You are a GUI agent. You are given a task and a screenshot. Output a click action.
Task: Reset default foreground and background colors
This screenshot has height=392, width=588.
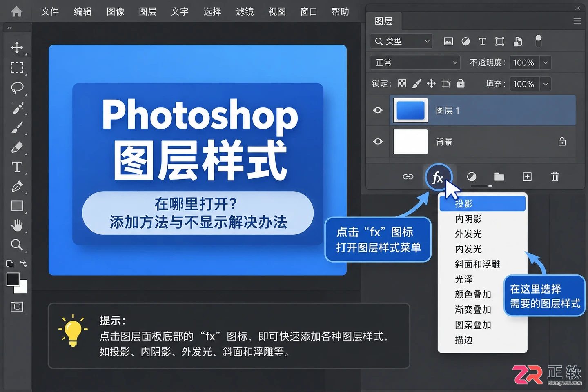[x=10, y=264]
